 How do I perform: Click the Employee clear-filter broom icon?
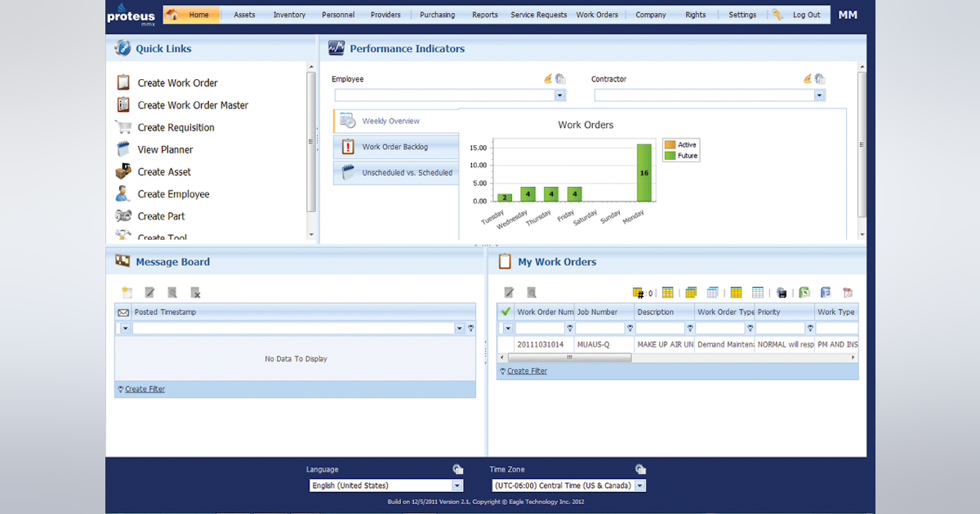(549, 79)
